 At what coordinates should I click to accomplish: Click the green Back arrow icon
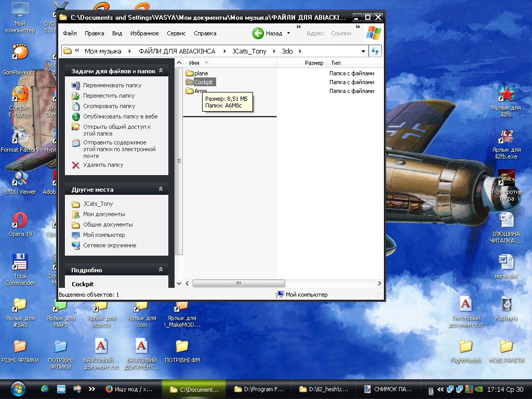pyautogui.click(x=258, y=33)
